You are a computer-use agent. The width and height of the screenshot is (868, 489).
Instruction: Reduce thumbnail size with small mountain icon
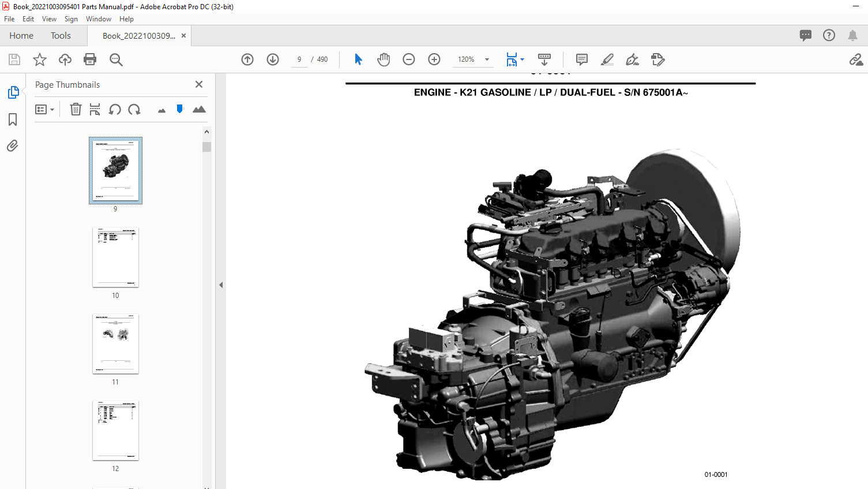pos(161,110)
